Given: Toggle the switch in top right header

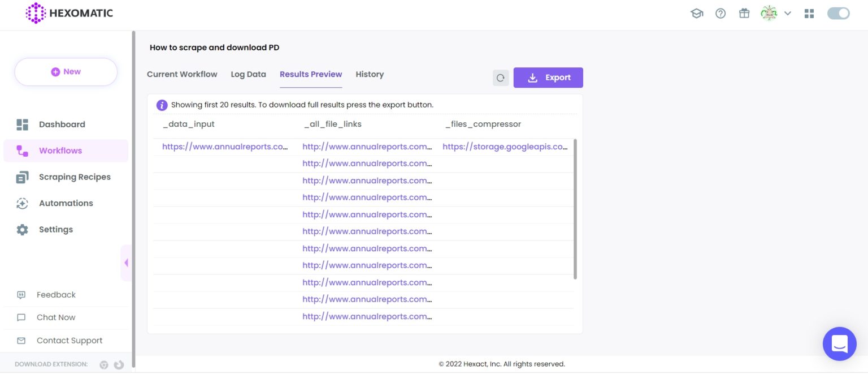Looking at the screenshot, I should pos(838,14).
